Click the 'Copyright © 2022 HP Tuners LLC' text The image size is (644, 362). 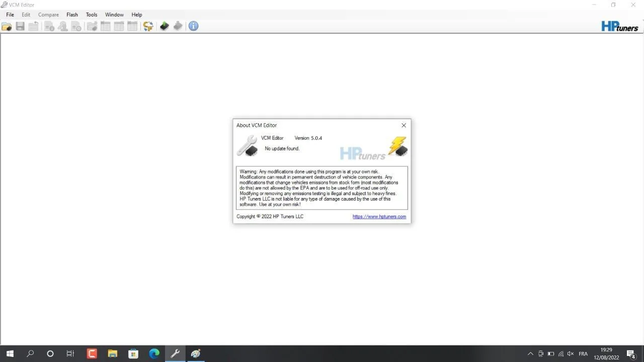coord(270,217)
